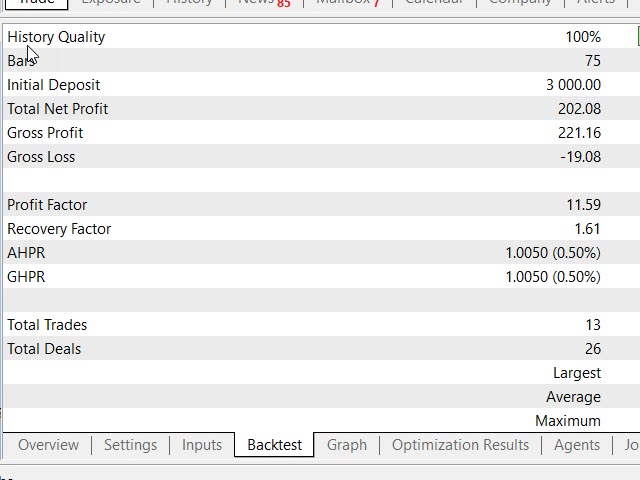Select the Profit Factor label
The width and height of the screenshot is (640, 480).
click(x=47, y=205)
